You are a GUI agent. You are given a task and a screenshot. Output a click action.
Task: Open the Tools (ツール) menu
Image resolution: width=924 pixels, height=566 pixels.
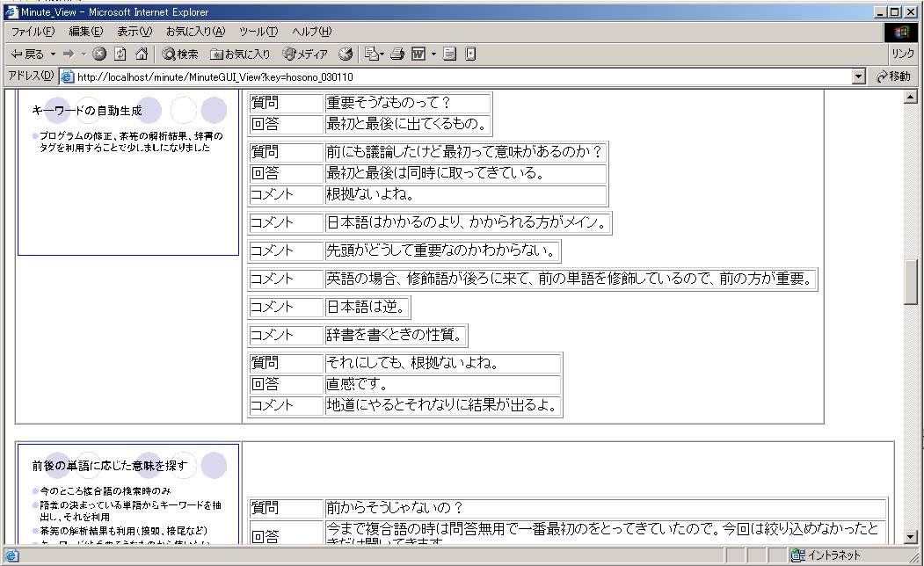point(258,32)
